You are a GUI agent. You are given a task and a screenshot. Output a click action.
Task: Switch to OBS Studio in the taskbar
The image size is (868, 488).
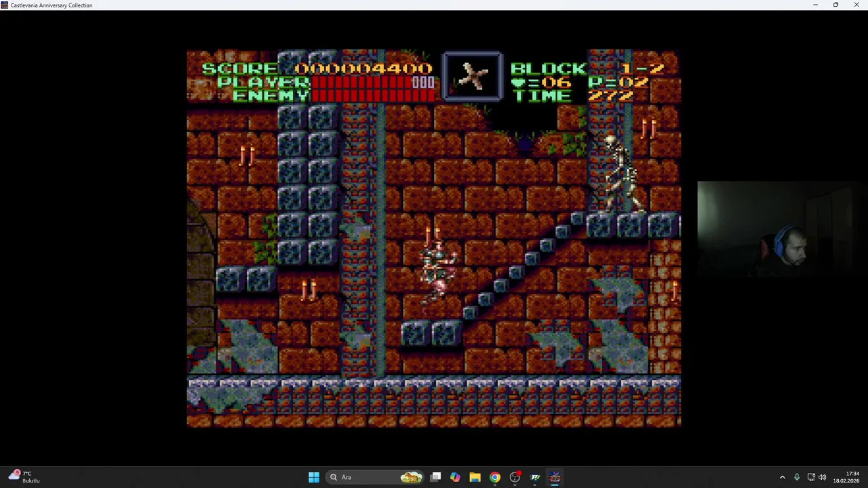coord(515,477)
